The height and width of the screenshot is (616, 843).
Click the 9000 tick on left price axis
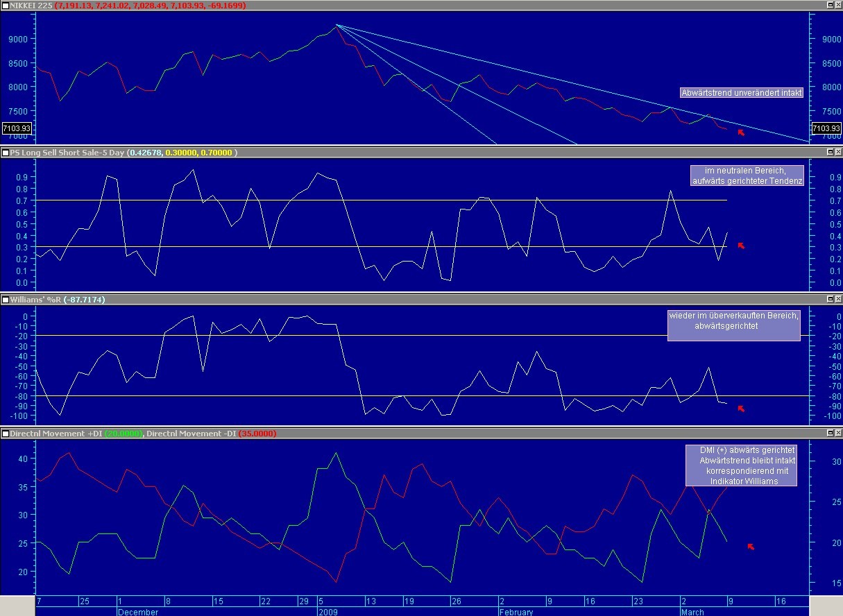[x=17, y=39]
